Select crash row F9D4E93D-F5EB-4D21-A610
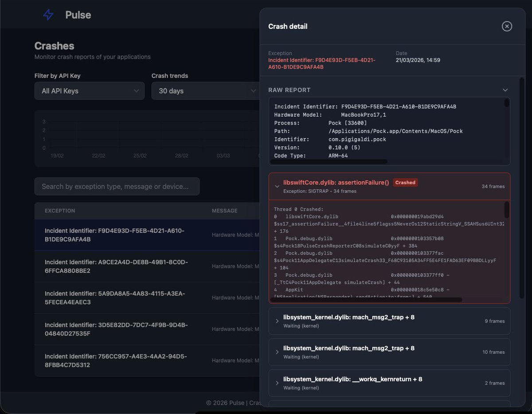The width and height of the screenshot is (532, 414). [147, 235]
